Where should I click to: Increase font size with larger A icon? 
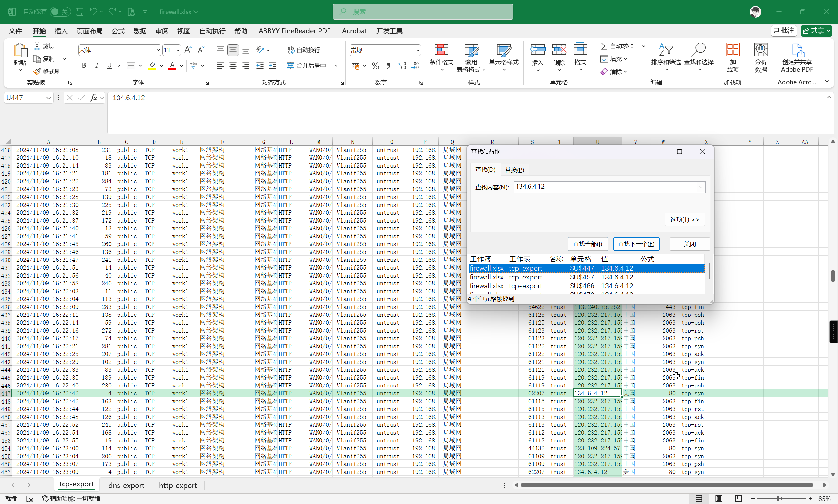tap(188, 50)
